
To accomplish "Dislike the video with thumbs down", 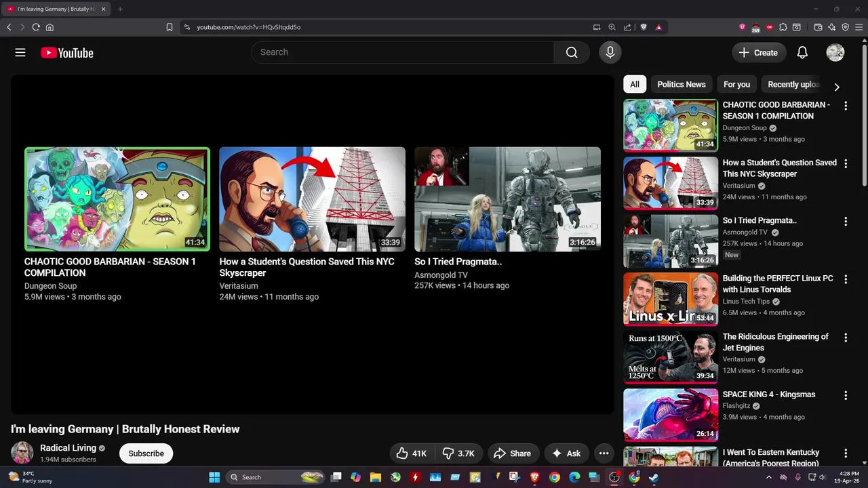I will (458, 453).
